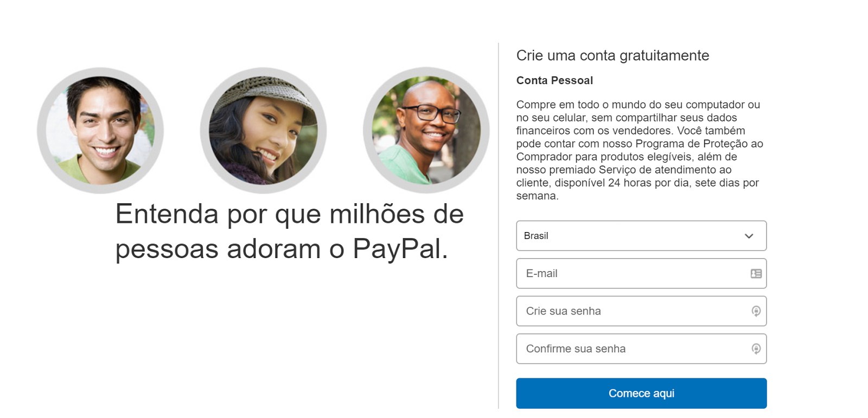Click the Conta Pessoal label
The image size is (868, 418).
[x=554, y=80]
